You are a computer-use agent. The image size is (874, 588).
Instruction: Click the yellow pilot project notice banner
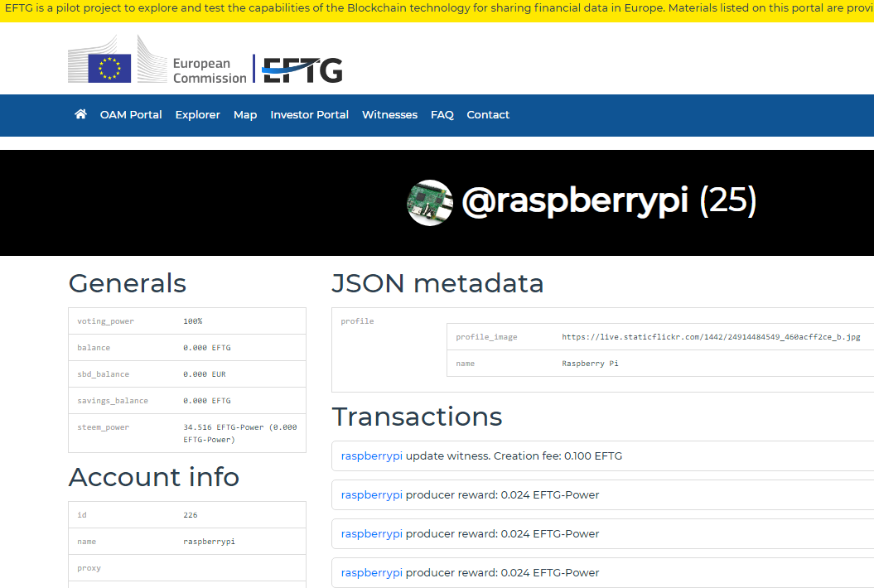(437, 11)
